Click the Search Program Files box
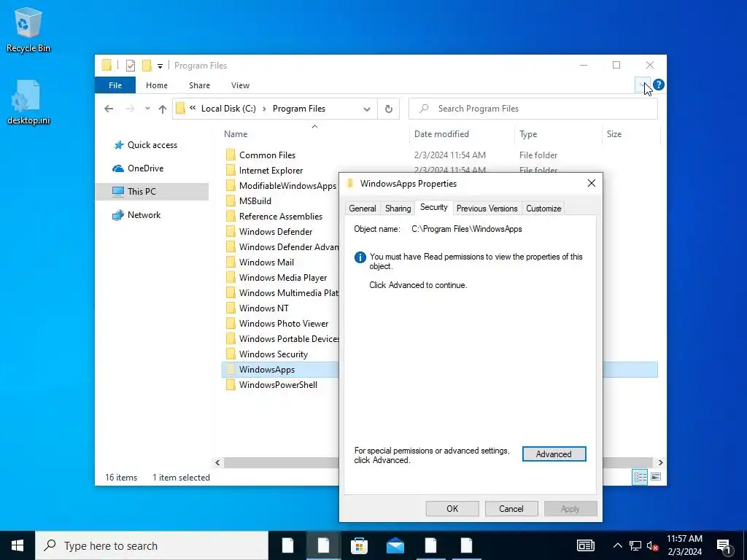 [x=533, y=109]
